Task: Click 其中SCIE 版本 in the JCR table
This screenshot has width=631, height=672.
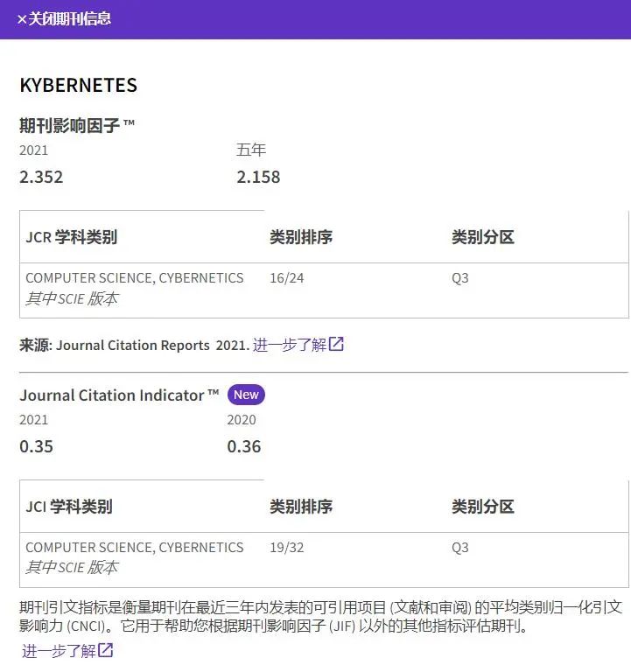Action: click(x=72, y=298)
